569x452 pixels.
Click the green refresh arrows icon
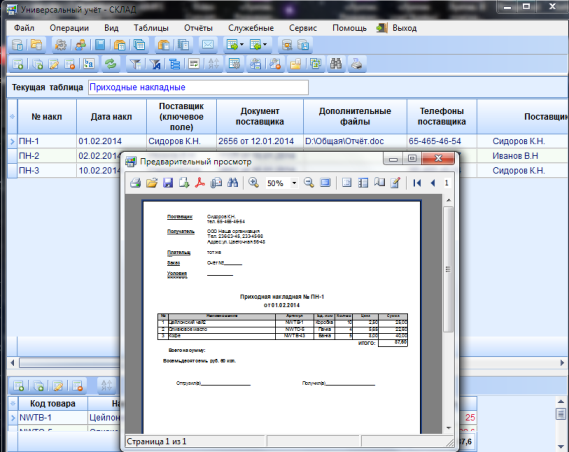[110, 64]
